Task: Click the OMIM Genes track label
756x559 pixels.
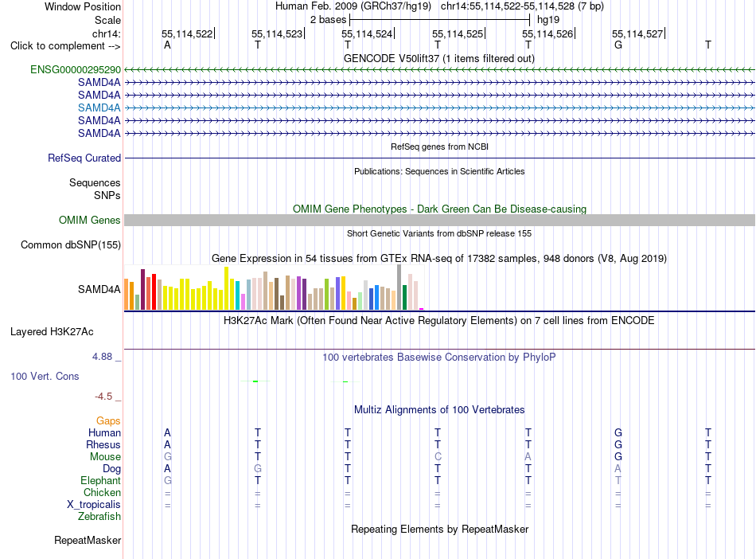Action: tap(90, 221)
